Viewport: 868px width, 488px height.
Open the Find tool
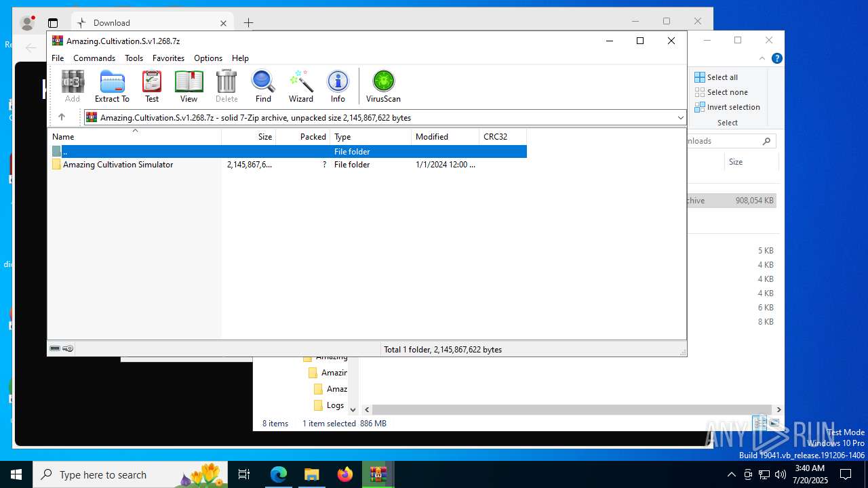(x=263, y=86)
